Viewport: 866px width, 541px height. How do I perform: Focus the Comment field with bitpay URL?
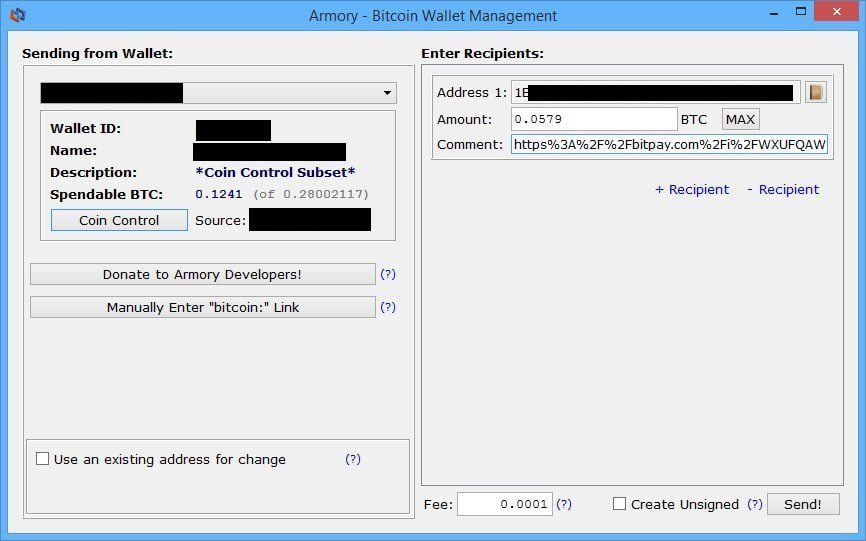669,145
